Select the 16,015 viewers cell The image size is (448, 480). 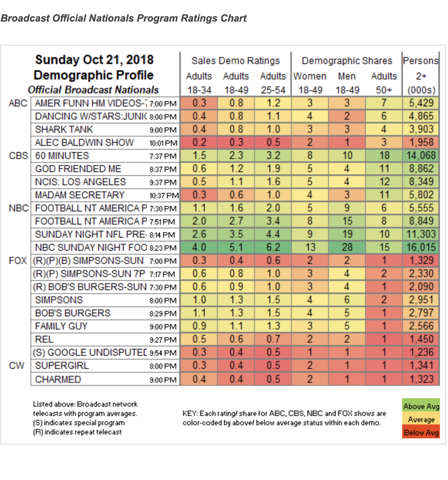coord(421,247)
